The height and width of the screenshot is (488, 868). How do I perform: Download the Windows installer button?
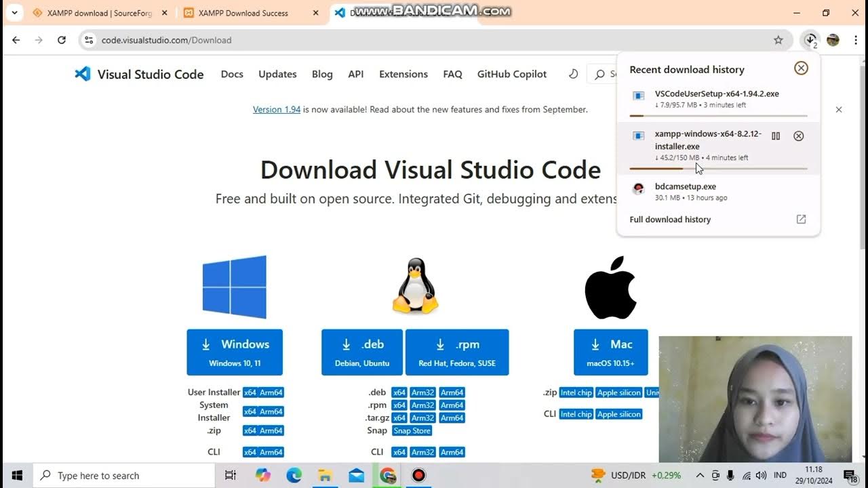235,352
